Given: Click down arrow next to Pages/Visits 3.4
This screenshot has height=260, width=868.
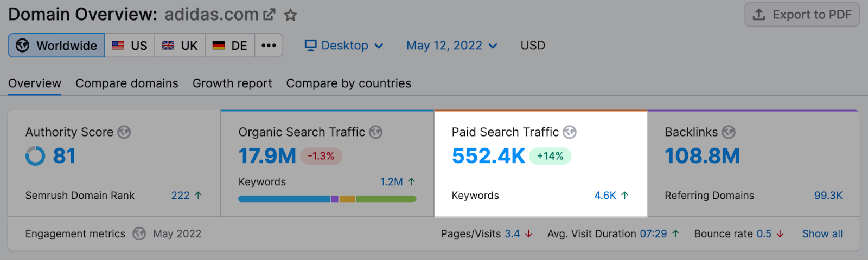Looking at the screenshot, I should (528, 234).
